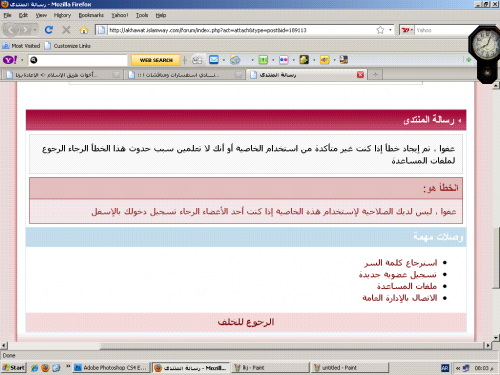Open the ملفات المساعدة link
Image resolution: width=500 pixels, height=375 pixels.
(407, 286)
